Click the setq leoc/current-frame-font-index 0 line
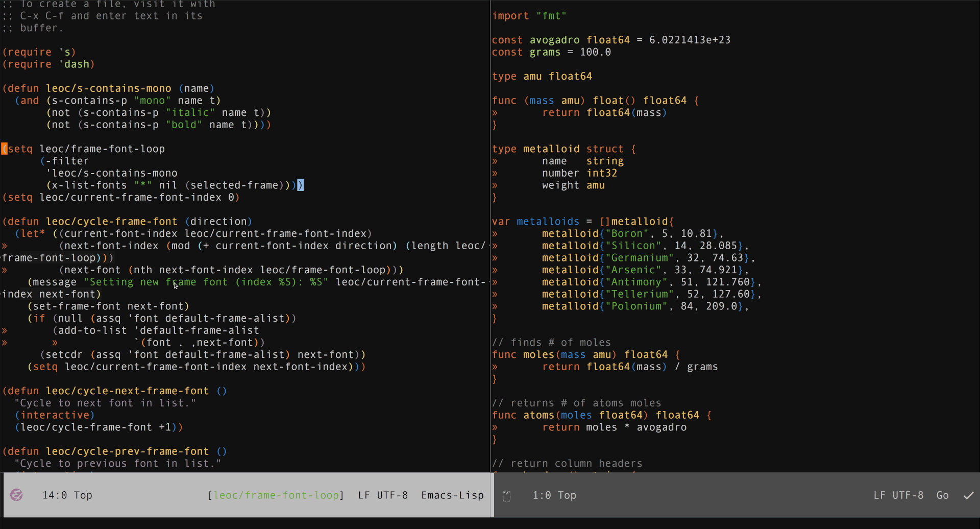Image resolution: width=980 pixels, height=529 pixels. pyautogui.click(x=121, y=197)
